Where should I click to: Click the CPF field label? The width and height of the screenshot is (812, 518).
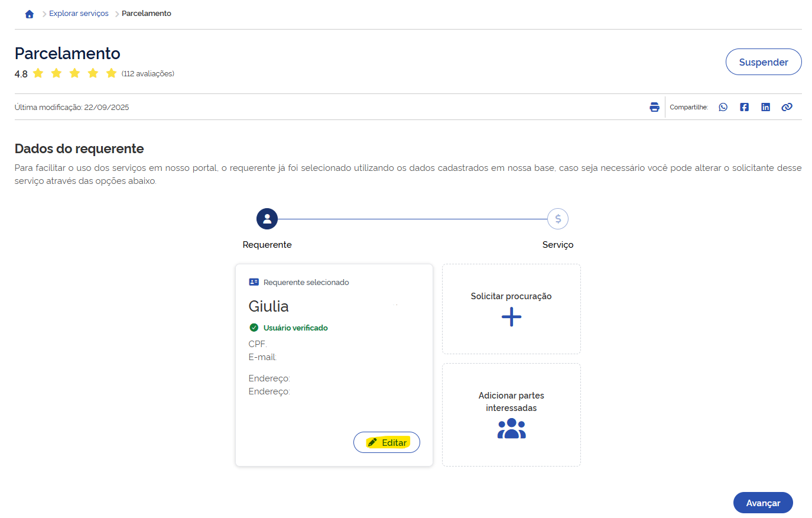(258, 344)
